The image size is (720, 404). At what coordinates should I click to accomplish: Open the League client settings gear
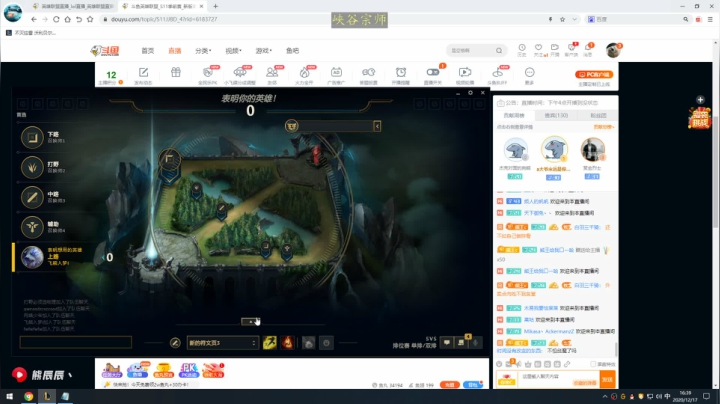[470, 93]
